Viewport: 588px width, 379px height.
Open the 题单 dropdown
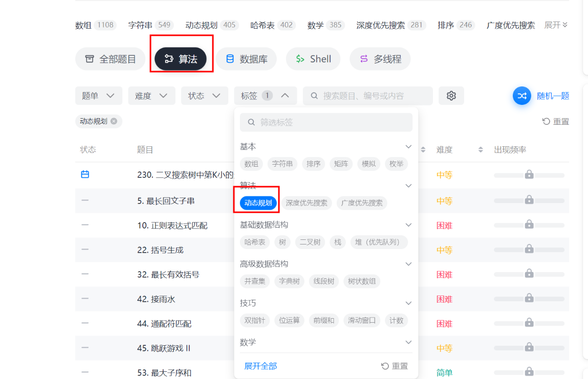point(99,96)
